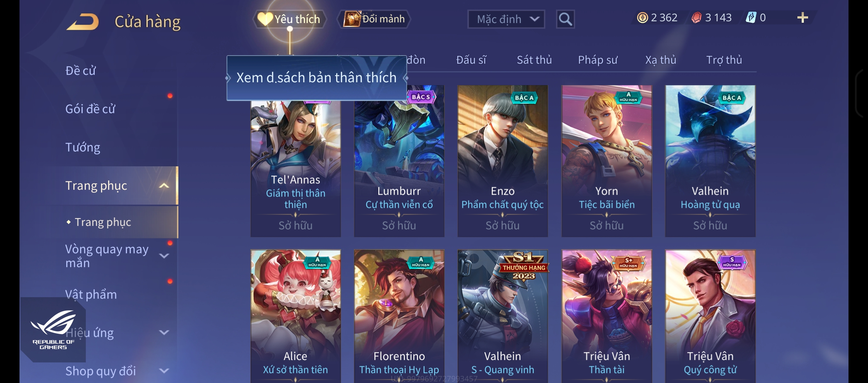The image size is (868, 383).
Task: Click the Đổi mảnh chest icon
Action: pyautogui.click(x=352, y=19)
